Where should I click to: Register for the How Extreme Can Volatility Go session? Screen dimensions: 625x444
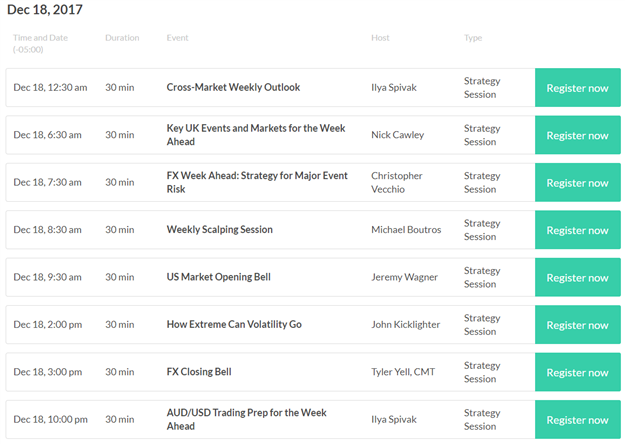[x=578, y=325]
